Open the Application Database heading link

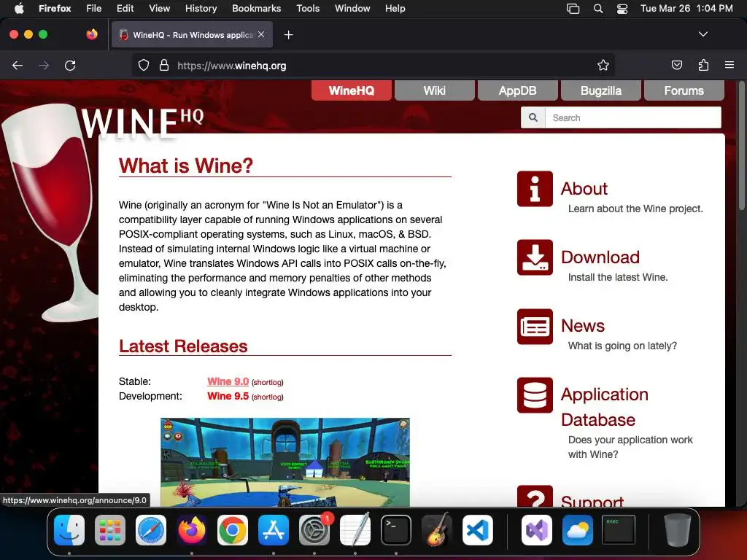point(605,407)
